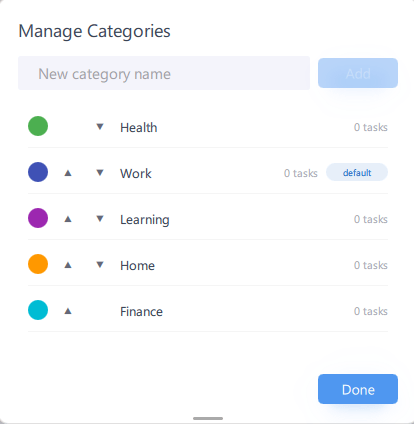Click the cyan Finance color swatch
Image resolution: width=414 pixels, height=424 pixels.
pos(38,310)
